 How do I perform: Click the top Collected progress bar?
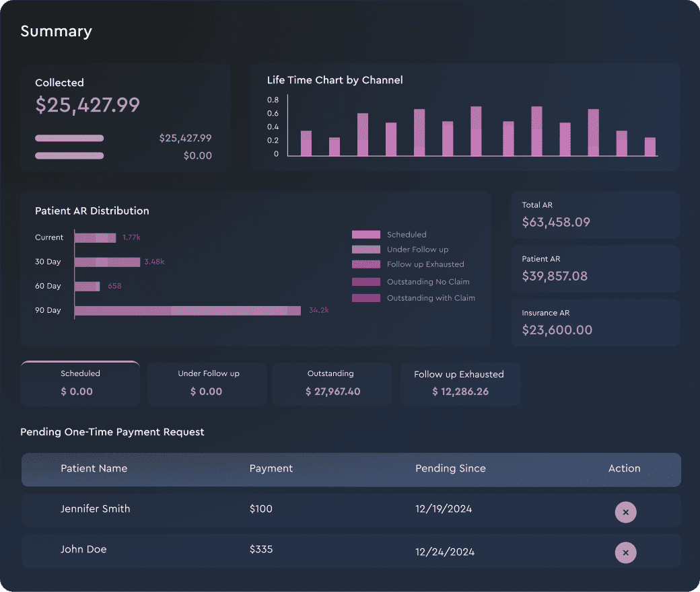pyautogui.click(x=69, y=139)
